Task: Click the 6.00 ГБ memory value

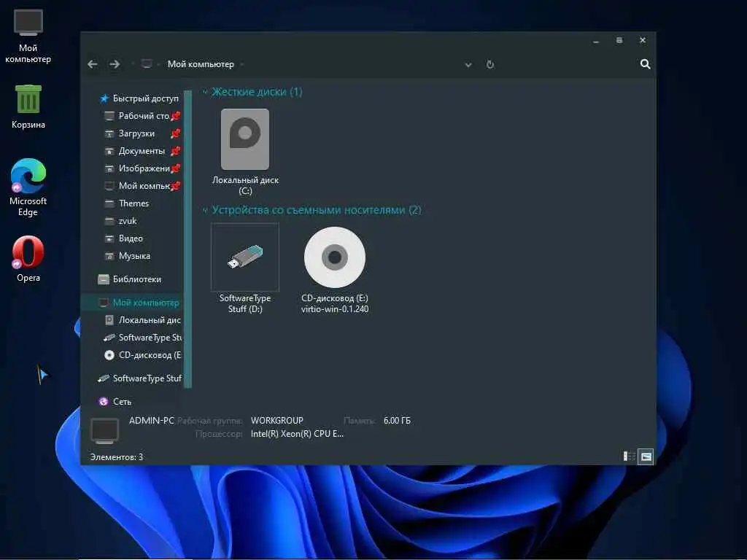Action: click(397, 421)
